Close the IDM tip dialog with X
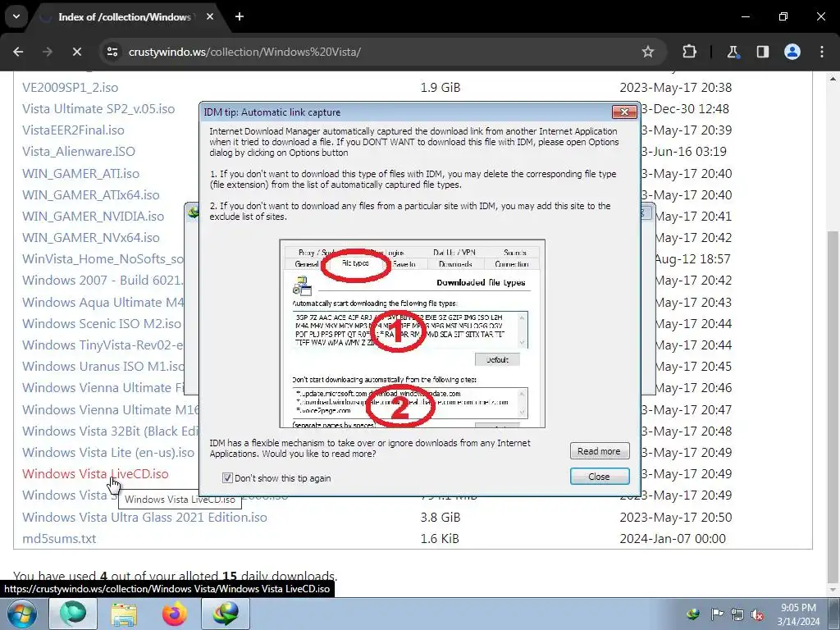Screen dimensions: 840x630 (x=624, y=112)
